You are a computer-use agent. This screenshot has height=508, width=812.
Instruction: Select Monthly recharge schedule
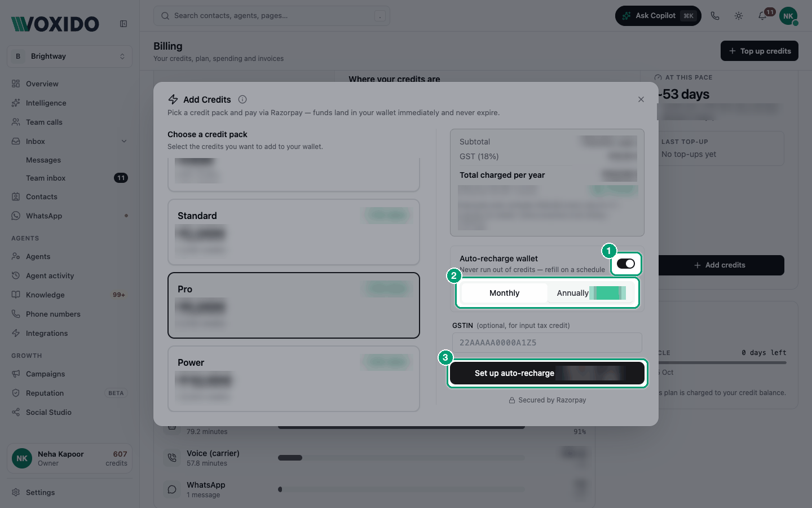[x=504, y=293]
